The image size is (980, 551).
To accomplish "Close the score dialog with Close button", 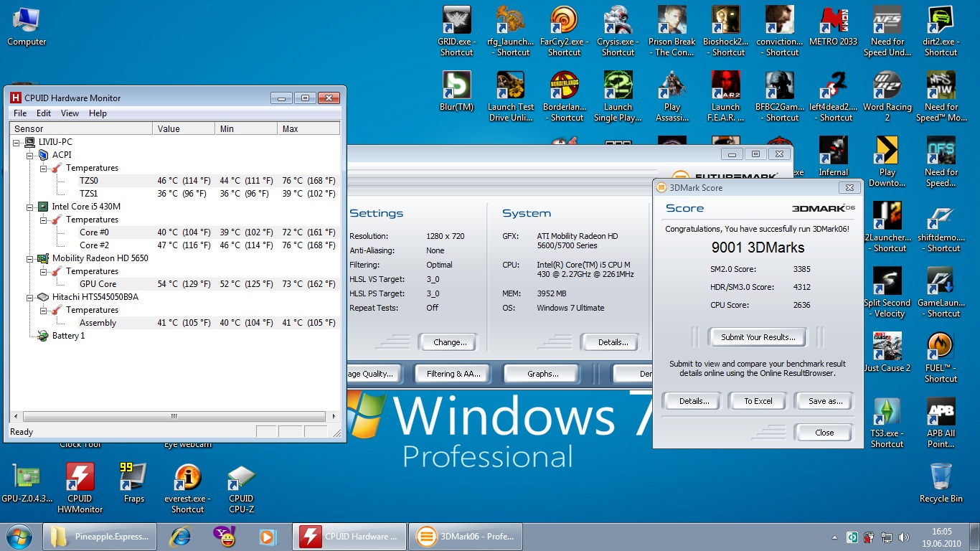I will [824, 433].
